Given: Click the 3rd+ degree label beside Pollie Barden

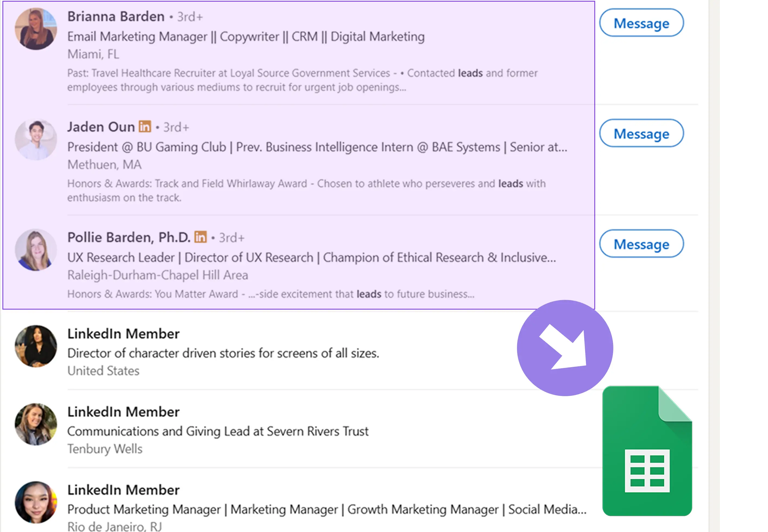Looking at the screenshot, I should pos(232,238).
